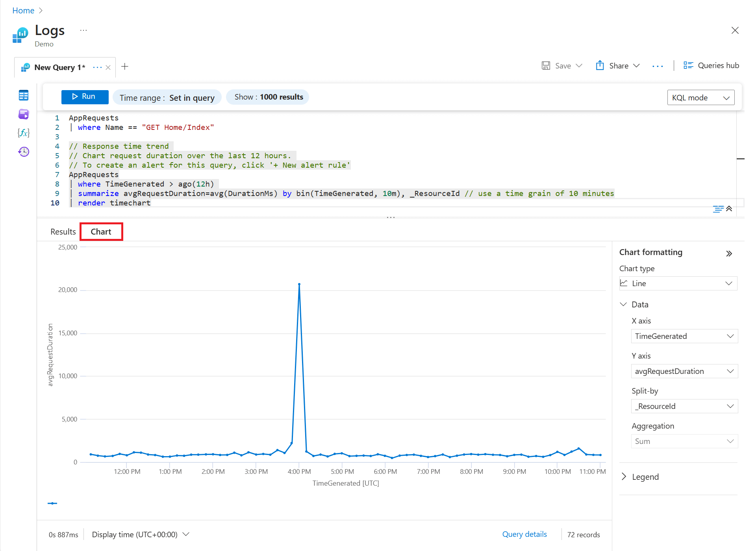Image resolution: width=756 pixels, height=551 pixels.
Task: Open the Query details link
Action: click(524, 534)
